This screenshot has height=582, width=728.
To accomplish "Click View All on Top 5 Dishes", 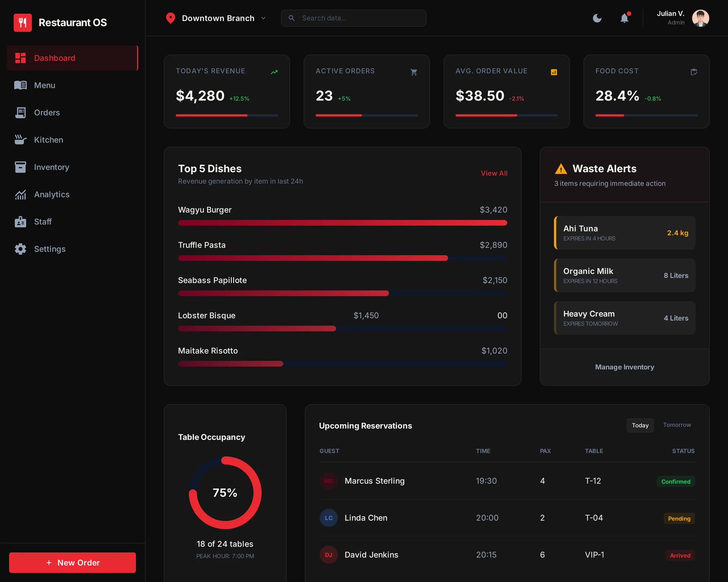I will click(494, 173).
